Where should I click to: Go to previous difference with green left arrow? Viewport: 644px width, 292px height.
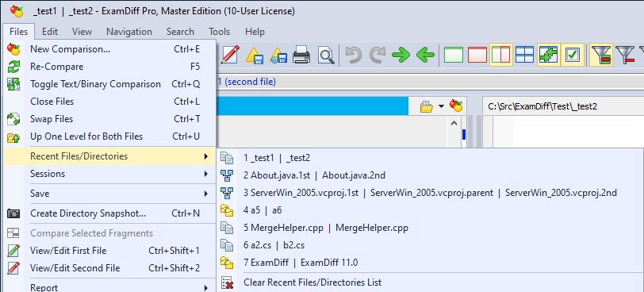point(425,55)
